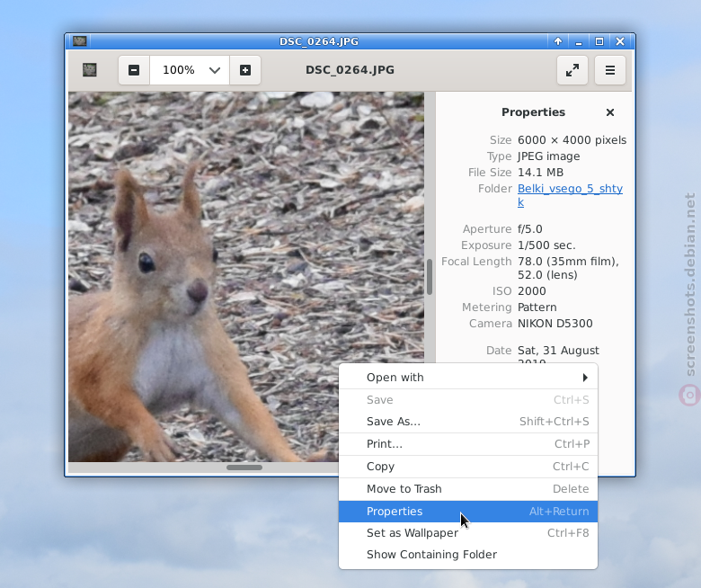701x588 pixels.
Task: Click the Properties panel heading
Action: pyautogui.click(x=533, y=112)
